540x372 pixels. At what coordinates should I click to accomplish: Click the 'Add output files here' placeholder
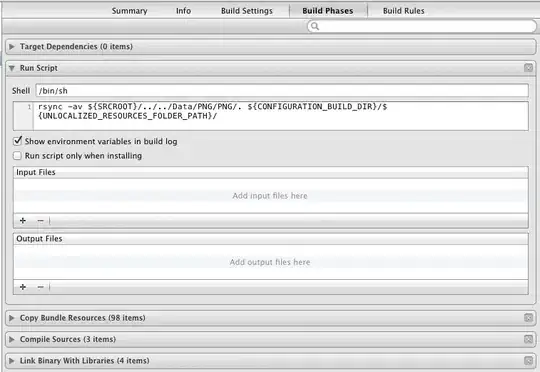pos(270,262)
